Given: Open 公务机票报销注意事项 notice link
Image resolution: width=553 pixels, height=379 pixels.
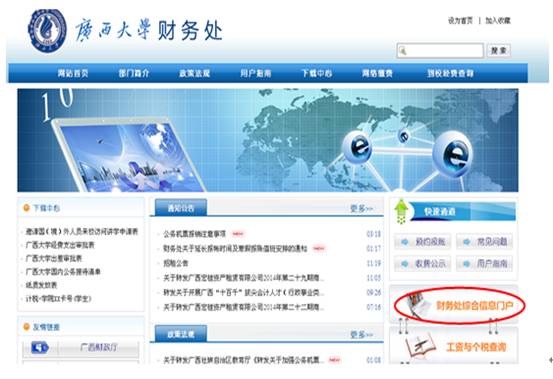Looking at the screenshot, I should [x=194, y=234].
